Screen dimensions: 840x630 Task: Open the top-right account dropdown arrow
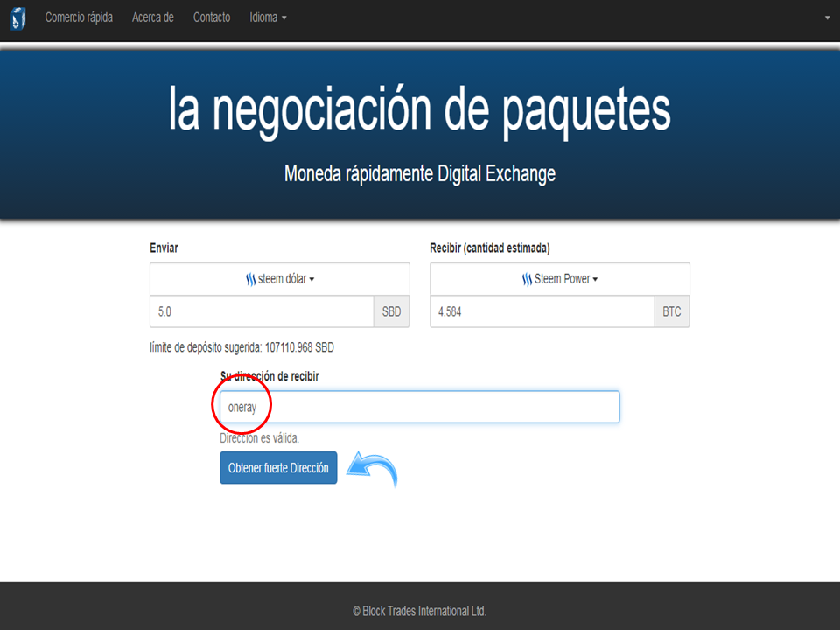coord(827,17)
